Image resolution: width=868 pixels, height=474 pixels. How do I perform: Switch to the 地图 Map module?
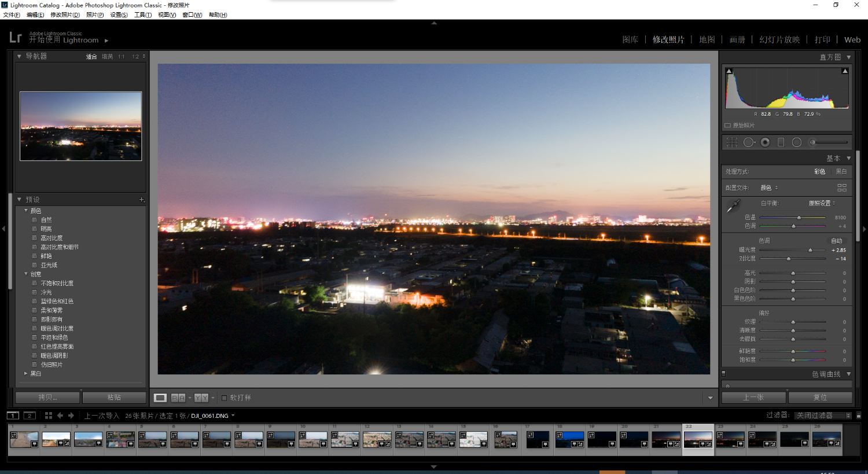[x=707, y=39]
